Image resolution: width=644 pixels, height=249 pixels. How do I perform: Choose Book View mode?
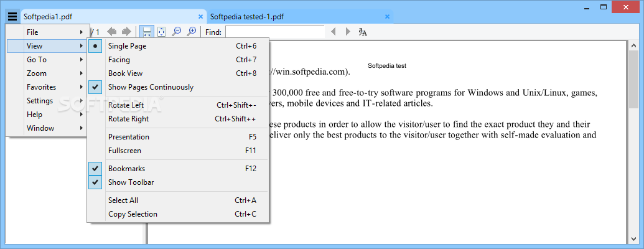tap(178, 73)
